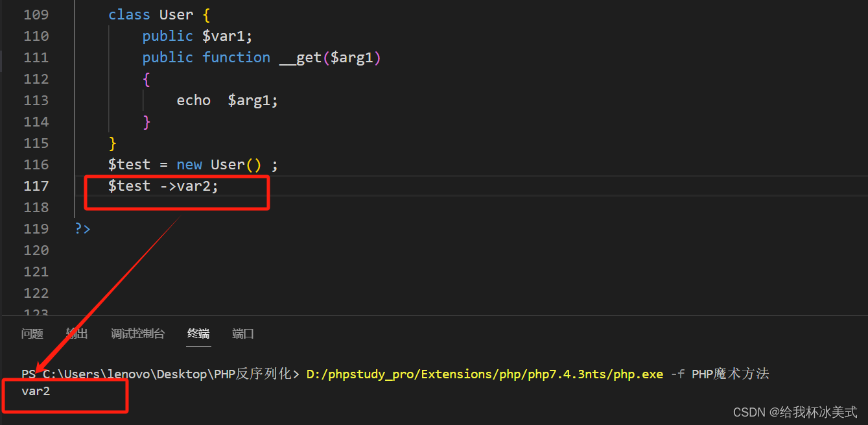The image size is (868, 425).
Task: Click line number 119 beside the closing tag
Action: click(x=36, y=228)
